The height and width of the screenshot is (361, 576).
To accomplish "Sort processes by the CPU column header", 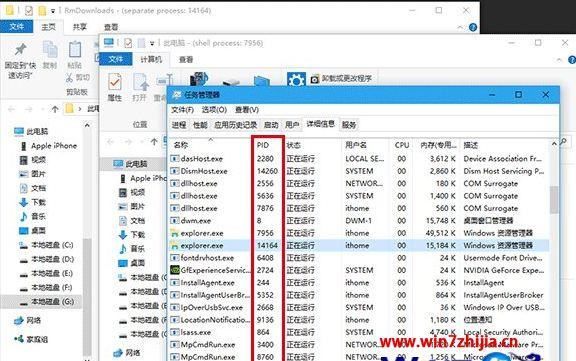I will pos(402,145).
